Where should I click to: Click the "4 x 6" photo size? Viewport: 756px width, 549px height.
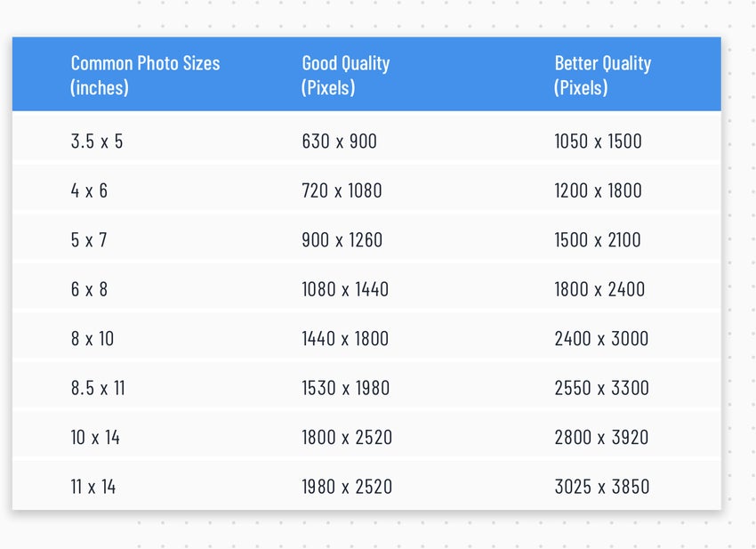tap(89, 190)
